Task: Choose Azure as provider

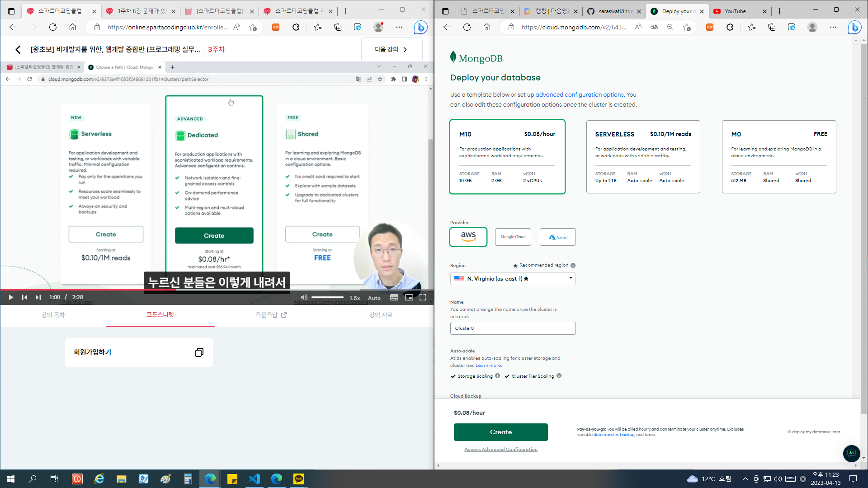Action: tap(558, 237)
